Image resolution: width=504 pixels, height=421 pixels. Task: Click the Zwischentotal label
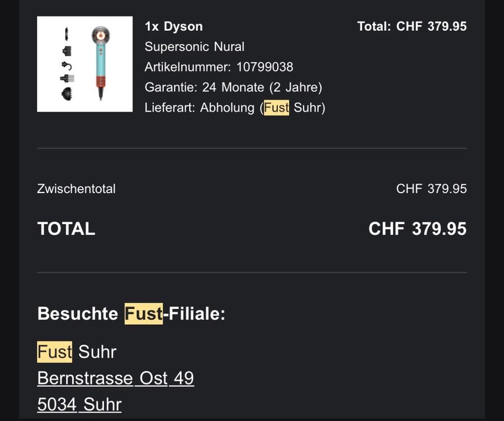pyautogui.click(x=76, y=189)
